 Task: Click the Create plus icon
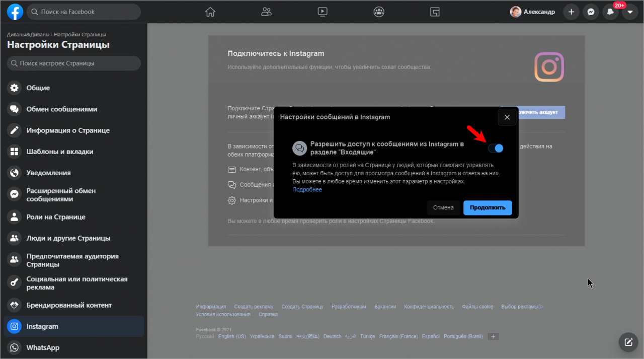coord(571,12)
